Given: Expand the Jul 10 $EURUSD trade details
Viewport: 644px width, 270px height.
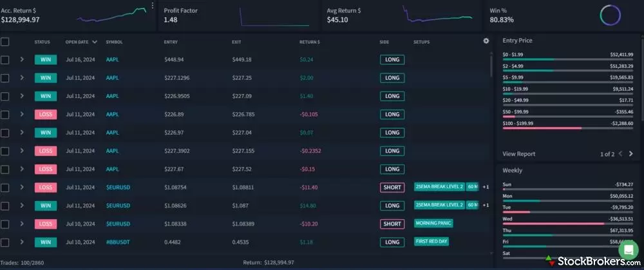Looking at the screenshot, I should [x=21, y=224].
